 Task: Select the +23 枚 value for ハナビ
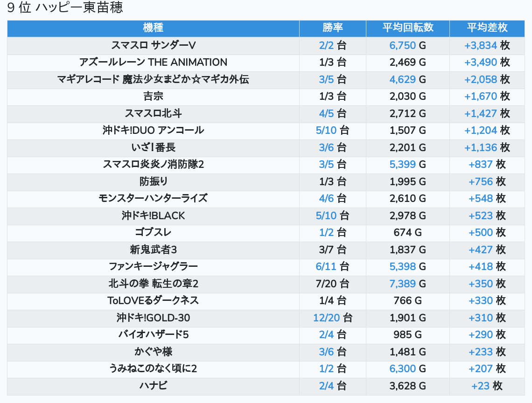click(487, 386)
